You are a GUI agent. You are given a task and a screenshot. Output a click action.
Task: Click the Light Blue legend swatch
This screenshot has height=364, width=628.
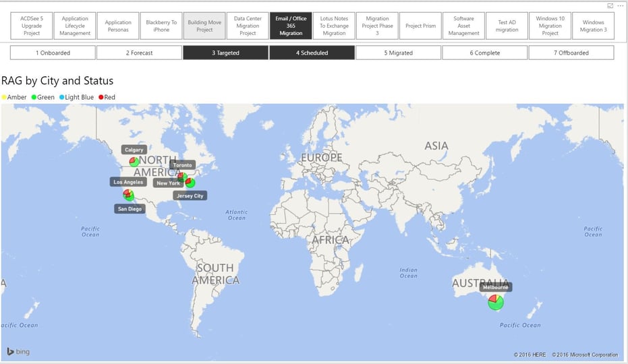click(61, 97)
